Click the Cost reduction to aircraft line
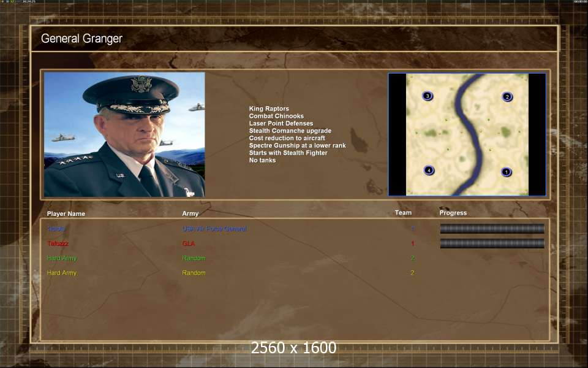Screen dimensions: 588x368 point(287,138)
